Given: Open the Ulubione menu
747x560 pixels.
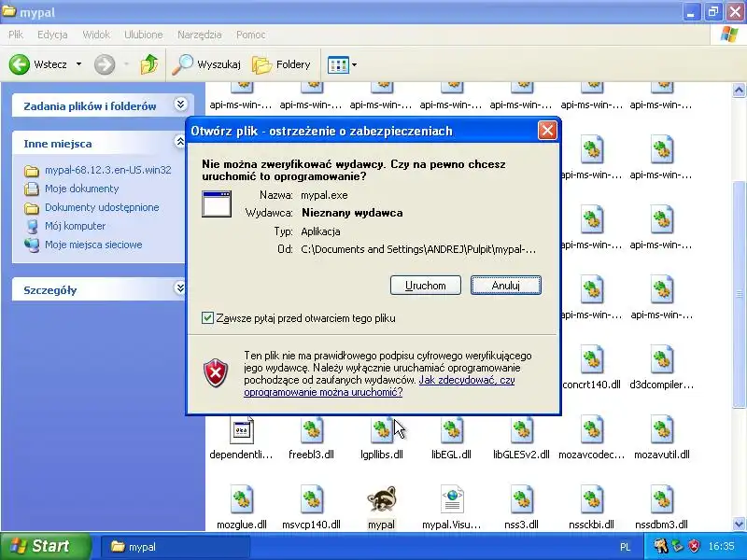Looking at the screenshot, I should coord(144,35).
